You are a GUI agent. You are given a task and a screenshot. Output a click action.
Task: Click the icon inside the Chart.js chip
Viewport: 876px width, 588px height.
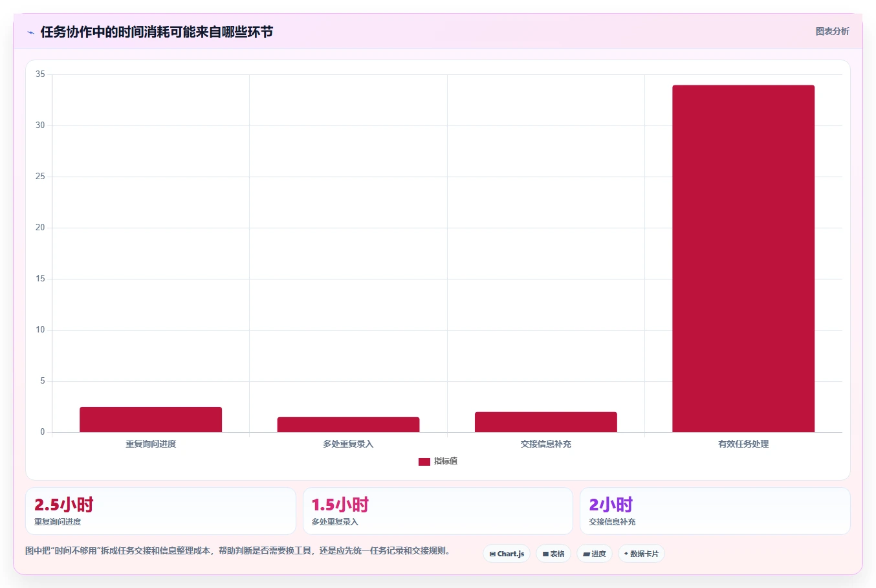click(x=492, y=554)
